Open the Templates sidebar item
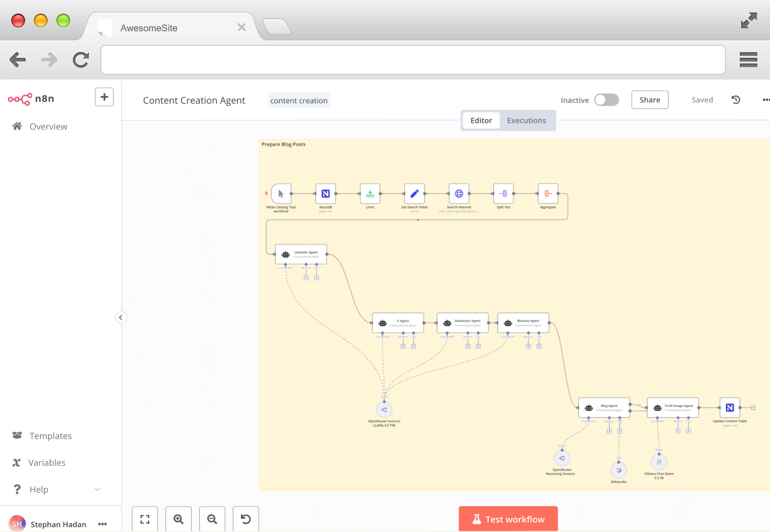770x532 pixels. click(50, 436)
